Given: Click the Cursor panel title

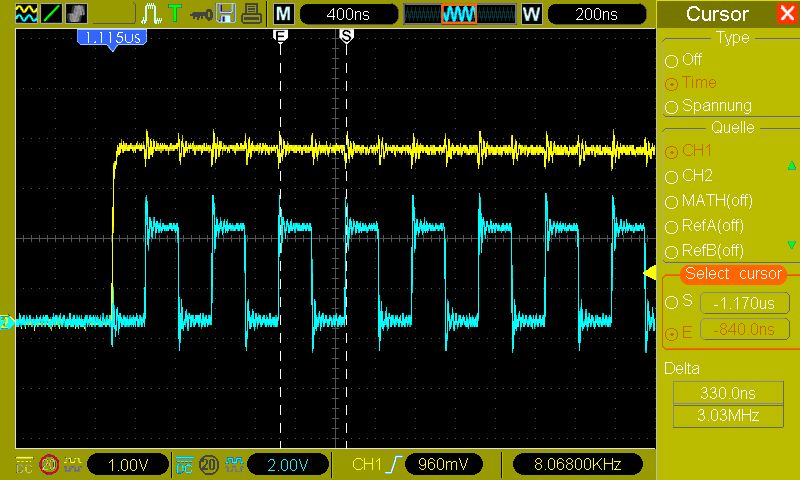Looking at the screenshot, I should [x=717, y=14].
